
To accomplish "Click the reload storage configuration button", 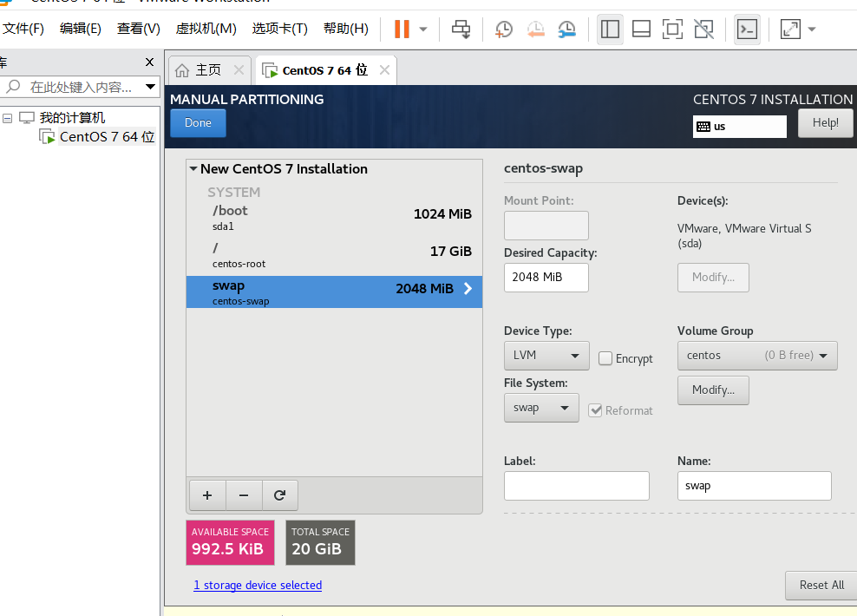I will pyautogui.click(x=280, y=495).
